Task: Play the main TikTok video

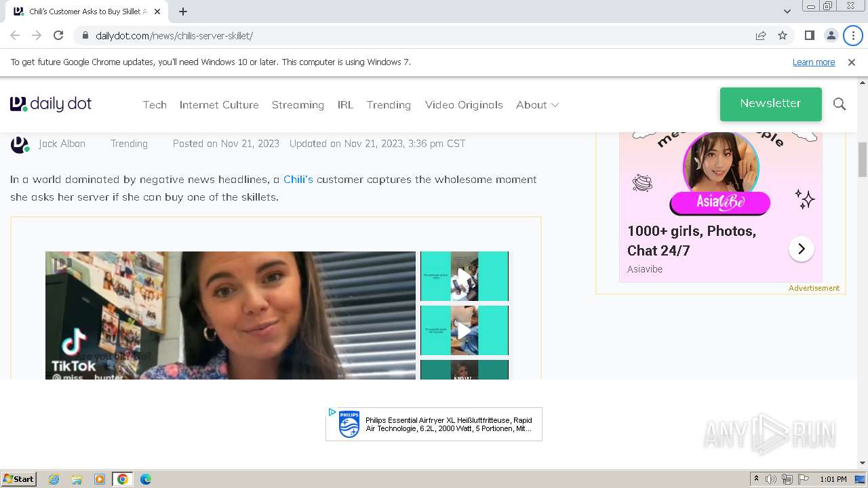Action: 231,315
